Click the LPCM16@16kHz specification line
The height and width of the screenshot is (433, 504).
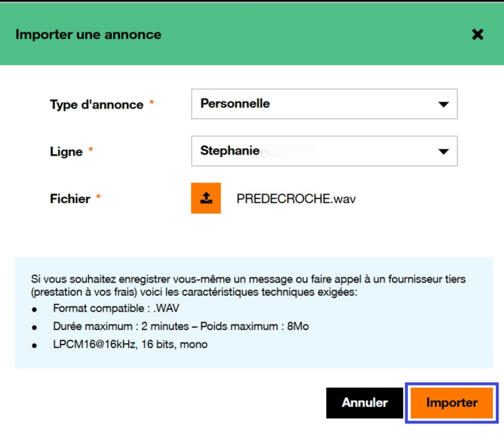pos(130,344)
